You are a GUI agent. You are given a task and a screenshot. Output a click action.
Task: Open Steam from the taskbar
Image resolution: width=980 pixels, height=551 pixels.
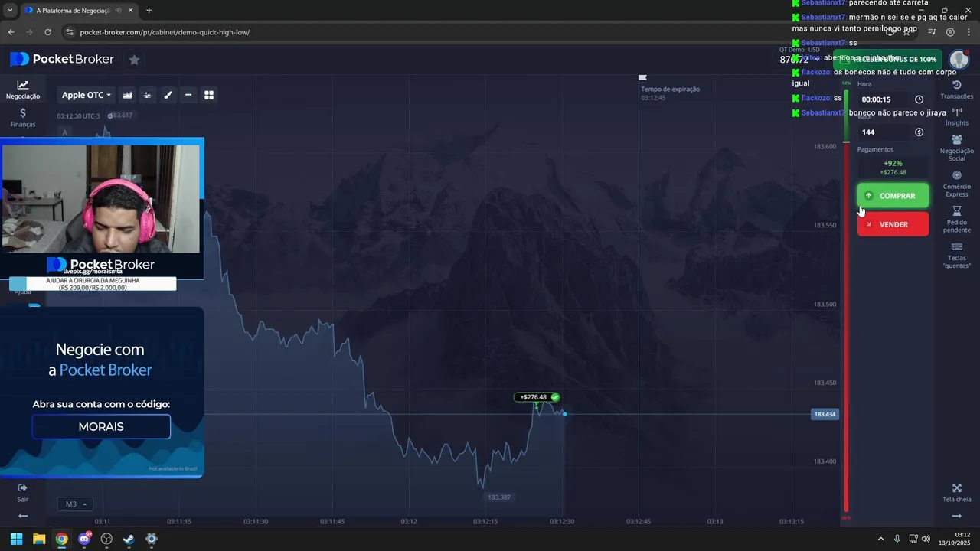tap(129, 539)
